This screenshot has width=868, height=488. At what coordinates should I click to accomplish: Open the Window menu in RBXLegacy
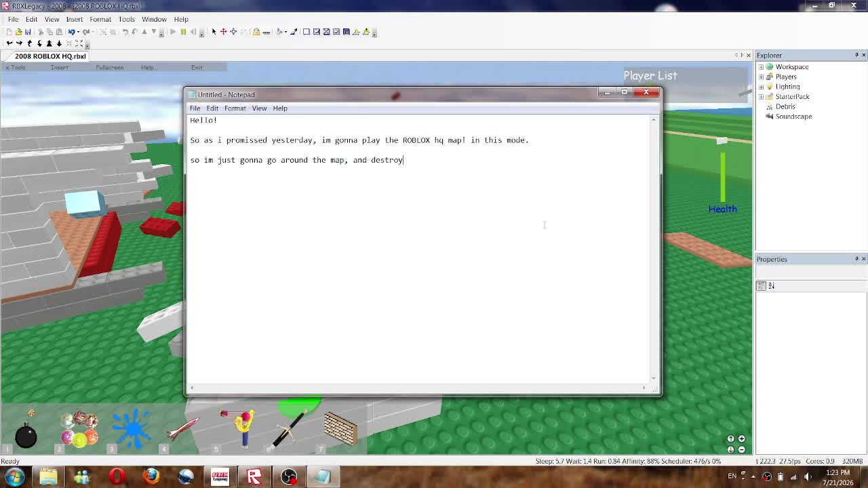154,19
